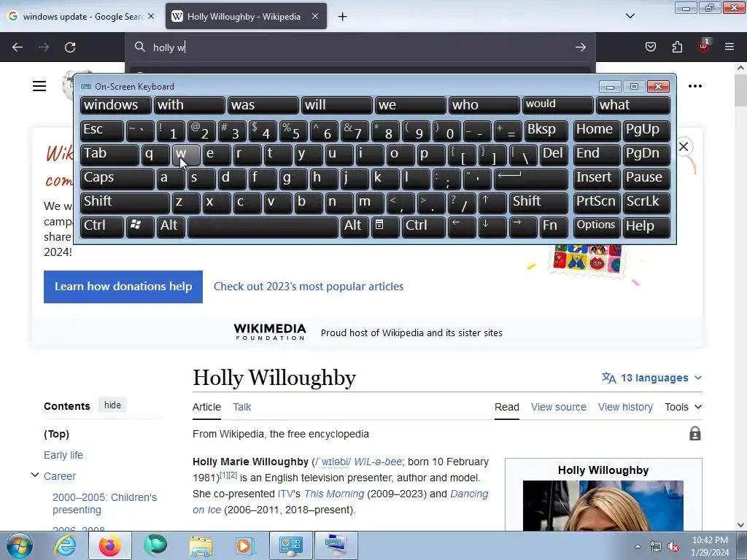Open Check out 2023's most popular articles
The image size is (747, 560).
tap(309, 286)
